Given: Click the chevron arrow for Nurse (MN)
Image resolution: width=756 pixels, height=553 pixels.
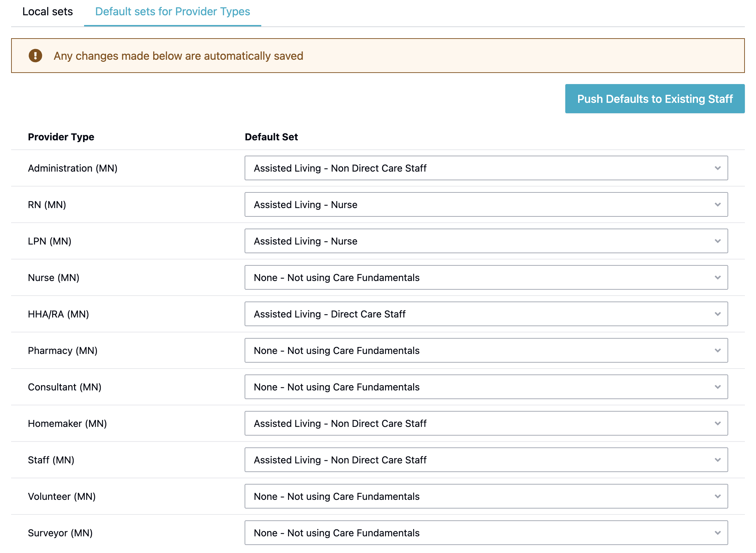Looking at the screenshot, I should pyautogui.click(x=717, y=278).
